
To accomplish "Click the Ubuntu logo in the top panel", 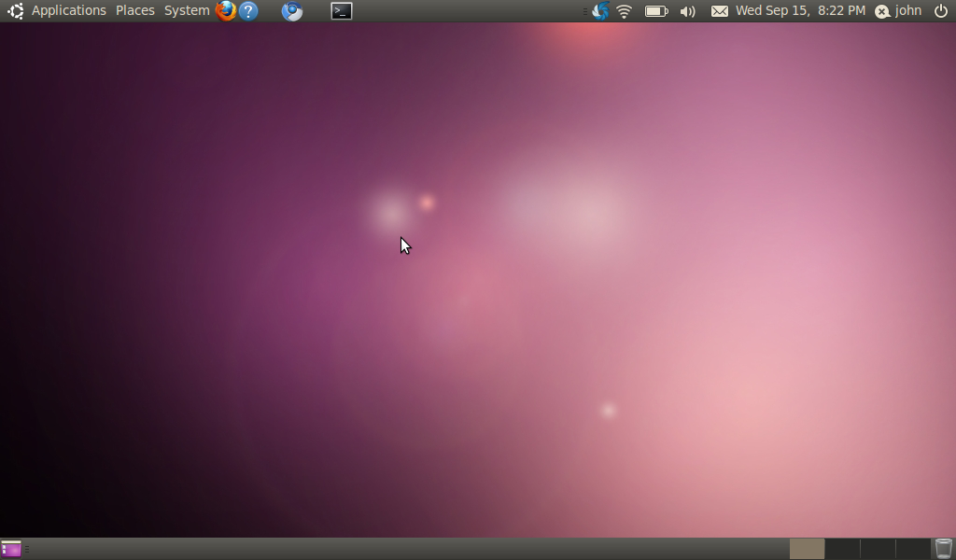I will [x=15, y=11].
